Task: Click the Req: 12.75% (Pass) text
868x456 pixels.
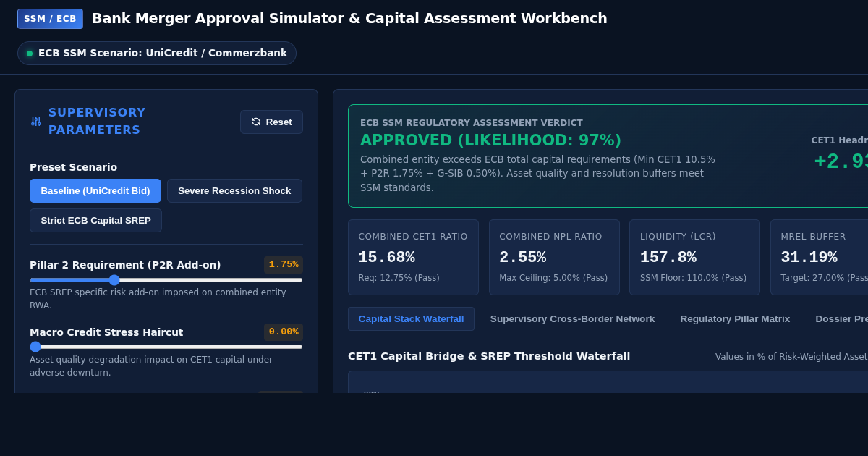Action: point(399,278)
